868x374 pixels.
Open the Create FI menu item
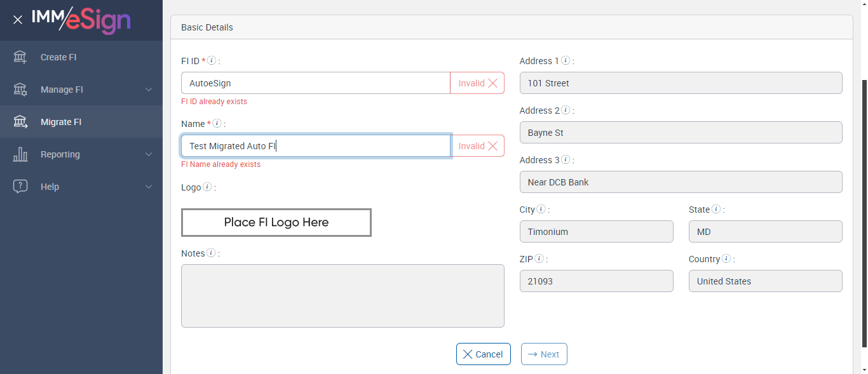coord(58,57)
